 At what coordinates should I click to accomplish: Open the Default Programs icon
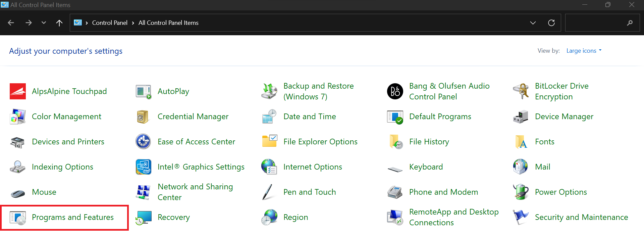point(395,117)
